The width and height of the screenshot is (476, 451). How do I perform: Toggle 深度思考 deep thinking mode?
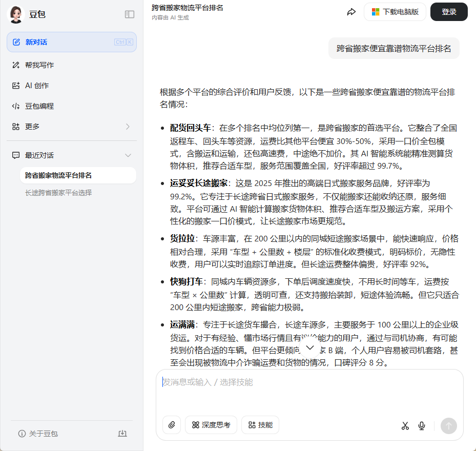click(211, 425)
